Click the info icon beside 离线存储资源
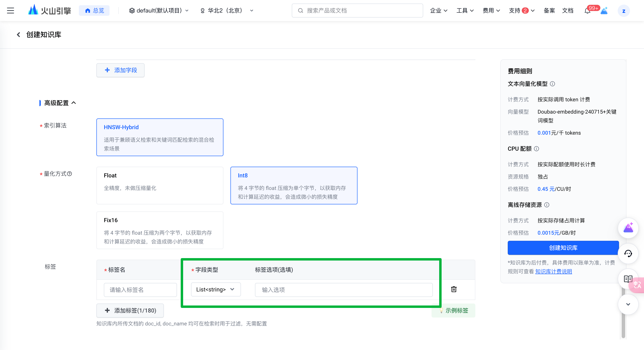The height and width of the screenshot is (350, 644). pos(547,205)
